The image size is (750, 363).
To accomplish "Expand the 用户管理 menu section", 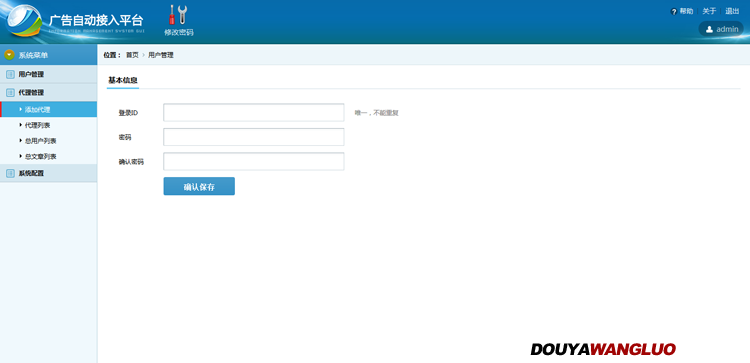I will [x=48, y=75].
